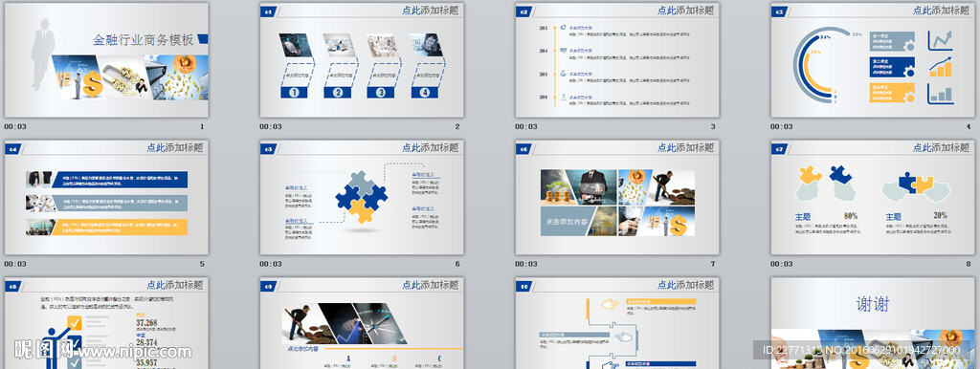The height and width of the screenshot is (369, 980).
Task: Click the four-piece puzzle graphic on slide 6
Action: 361,197
